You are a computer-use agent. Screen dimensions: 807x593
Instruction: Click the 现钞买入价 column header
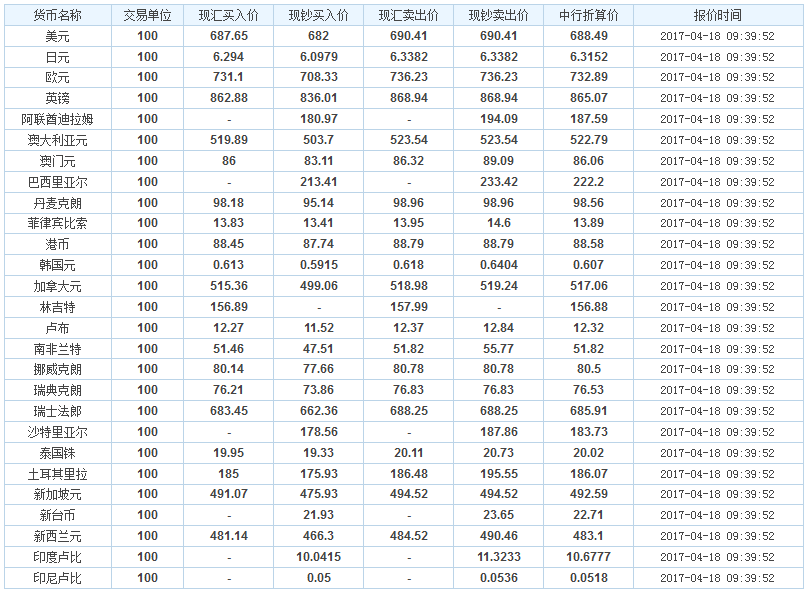(x=319, y=15)
